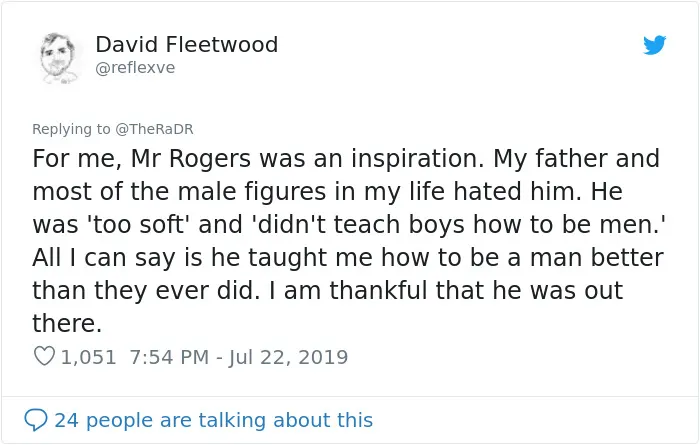Open the David Fleetwood display name

click(x=187, y=45)
